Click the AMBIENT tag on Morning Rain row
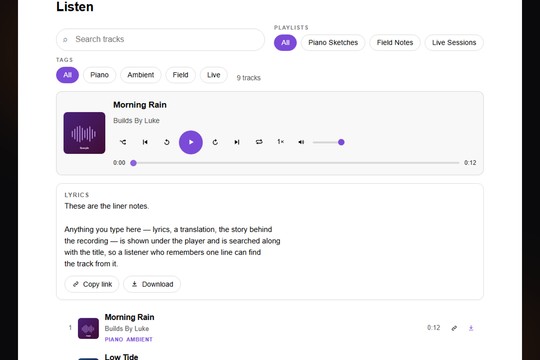The height and width of the screenshot is (360, 540). pyautogui.click(x=139, y=339)
